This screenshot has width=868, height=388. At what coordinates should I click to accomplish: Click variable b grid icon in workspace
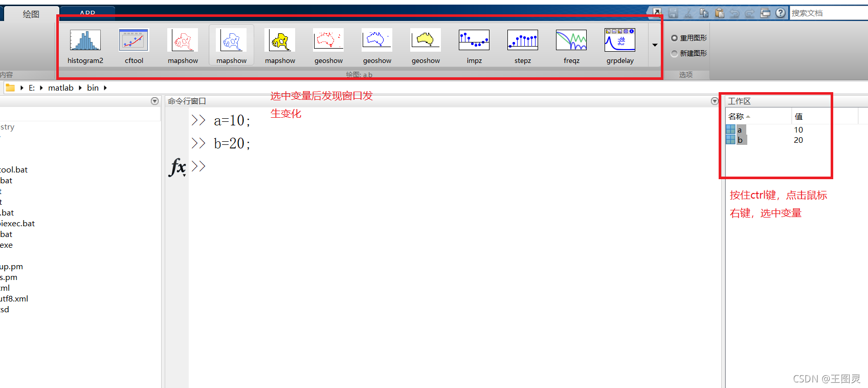coord(730,140)
